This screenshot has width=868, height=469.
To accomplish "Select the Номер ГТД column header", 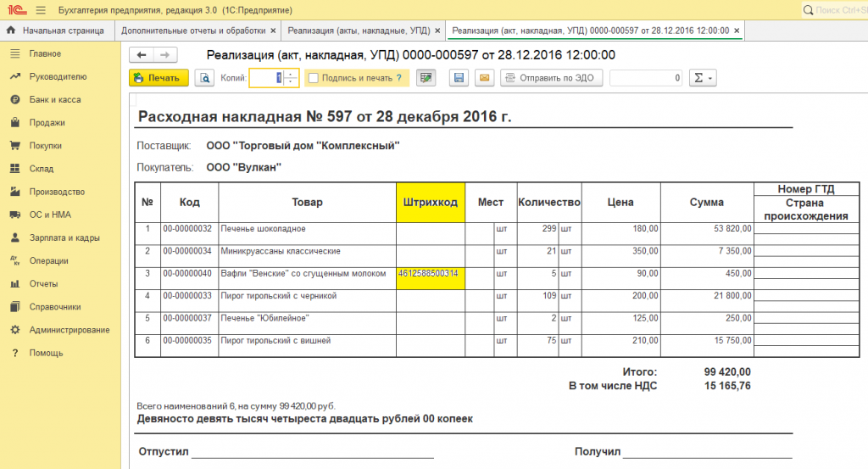I will pos(806,189).
